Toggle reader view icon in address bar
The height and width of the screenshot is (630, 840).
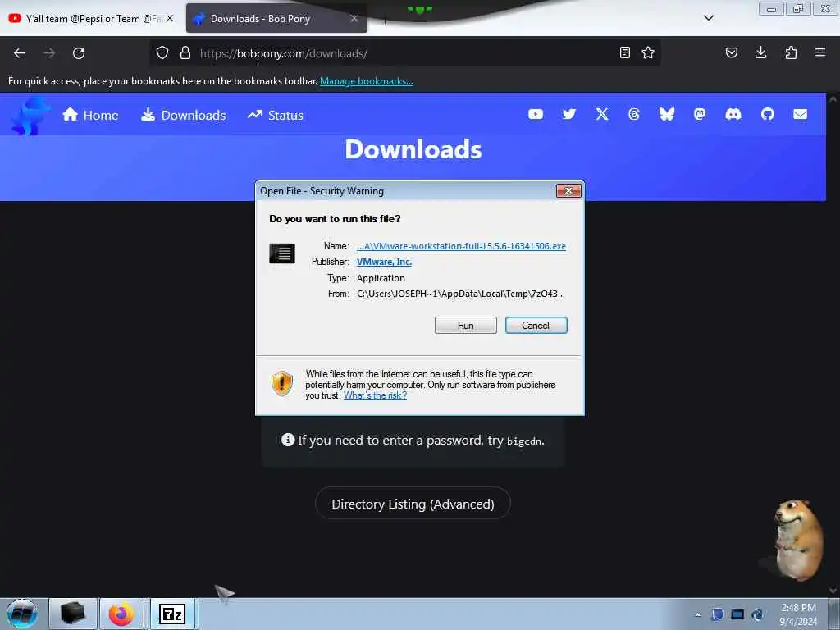624,52
